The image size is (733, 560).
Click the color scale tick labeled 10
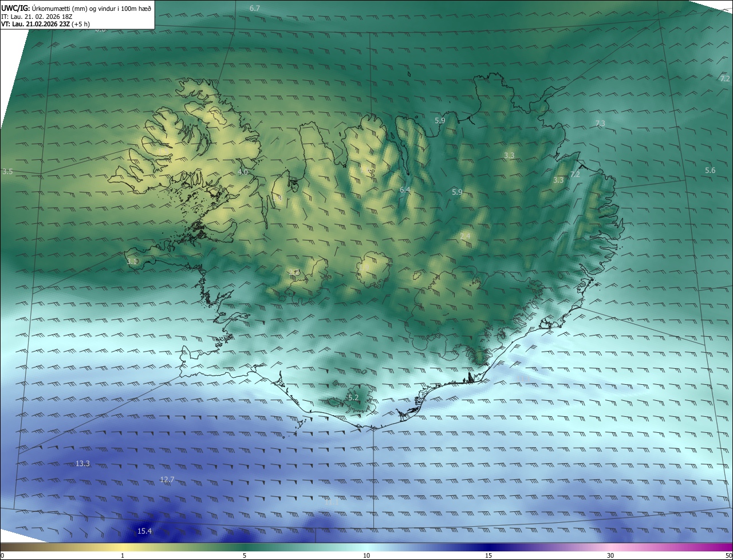[x=366, y=555]
